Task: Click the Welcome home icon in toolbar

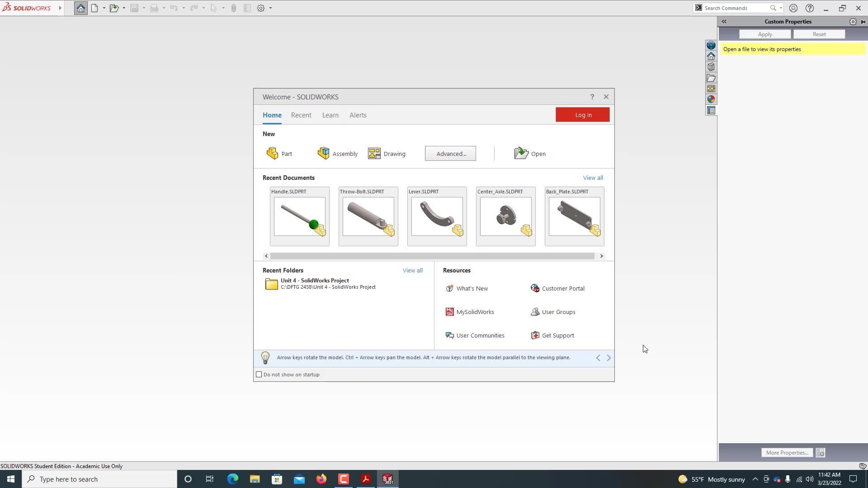Action: point(81,8)
